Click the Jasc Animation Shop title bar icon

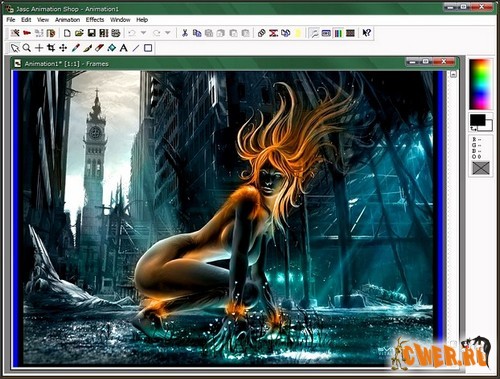coord(9,9)
